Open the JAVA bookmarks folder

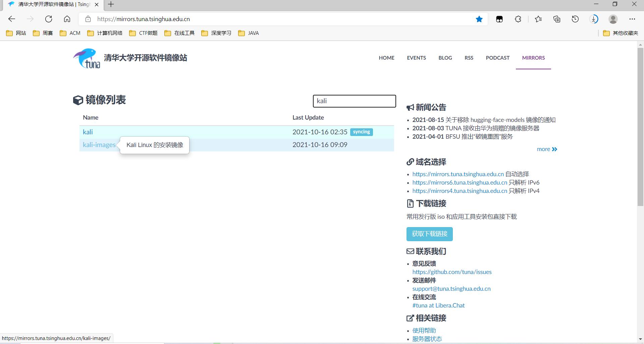tap(249, 33)
